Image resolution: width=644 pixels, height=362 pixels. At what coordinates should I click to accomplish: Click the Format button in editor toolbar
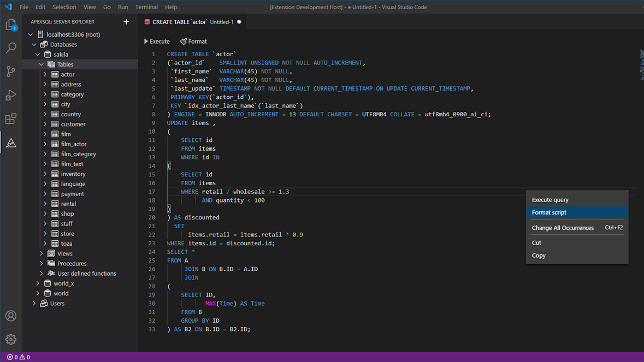pyautogui.click(x=193, y=41)
